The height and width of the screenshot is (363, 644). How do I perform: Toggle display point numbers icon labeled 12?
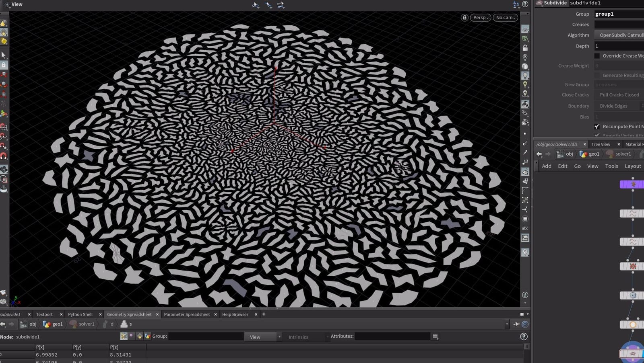pos(525,162)
